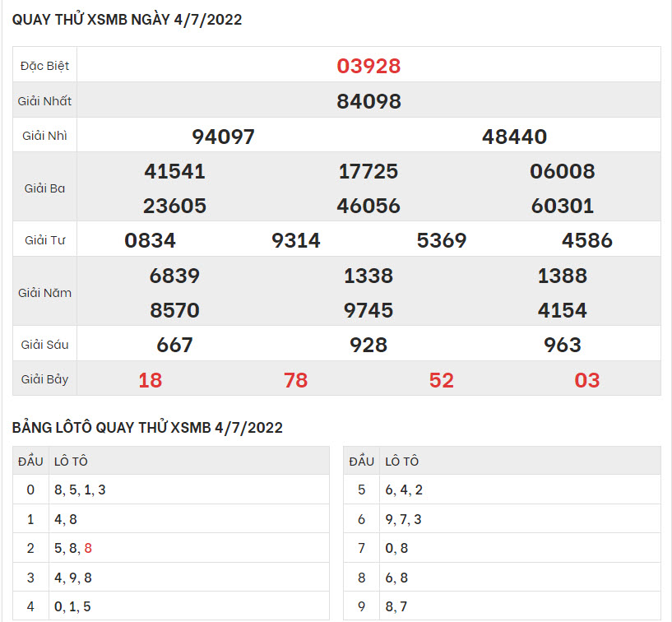Click seventh prize red number 52
This screenshot has height=622, width=672.
pos(441,380)
